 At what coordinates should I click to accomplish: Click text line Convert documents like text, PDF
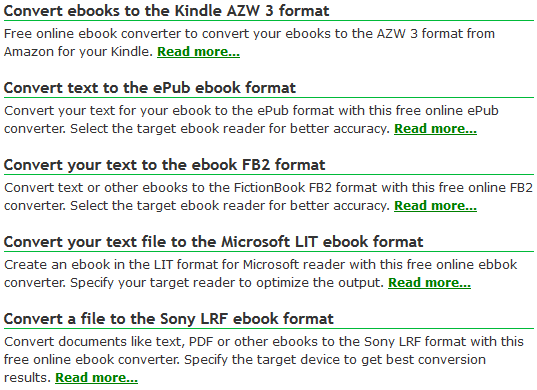point(264,342)
